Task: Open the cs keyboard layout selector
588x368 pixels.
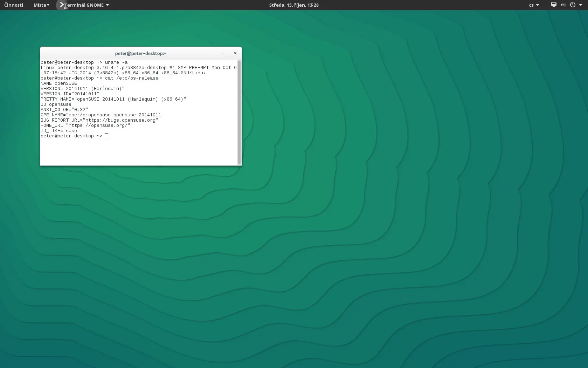Action: pos(534,5)
